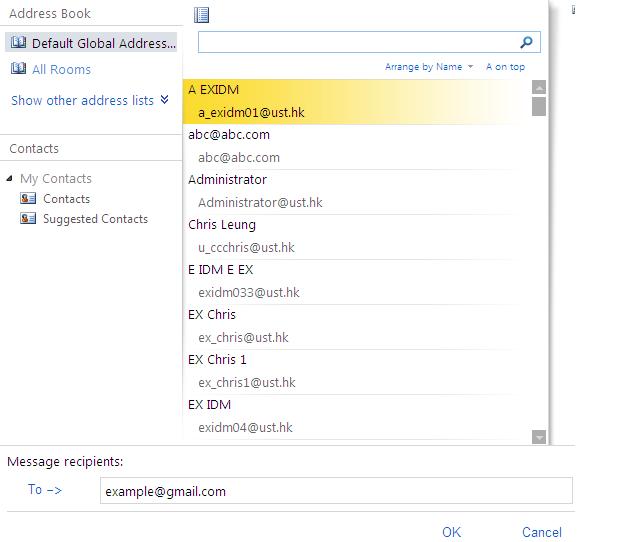
Task: Click the magnifier search icon
Action: pos(527,42)
